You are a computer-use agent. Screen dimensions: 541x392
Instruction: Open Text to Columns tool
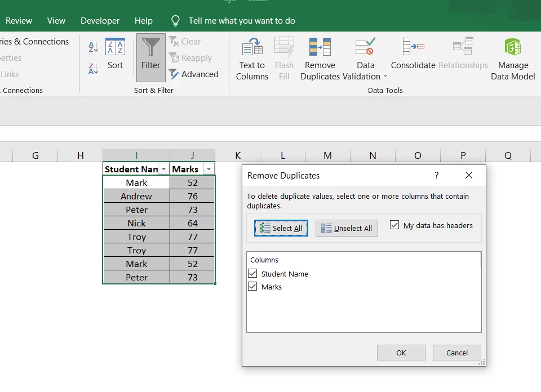click(252, 59)
